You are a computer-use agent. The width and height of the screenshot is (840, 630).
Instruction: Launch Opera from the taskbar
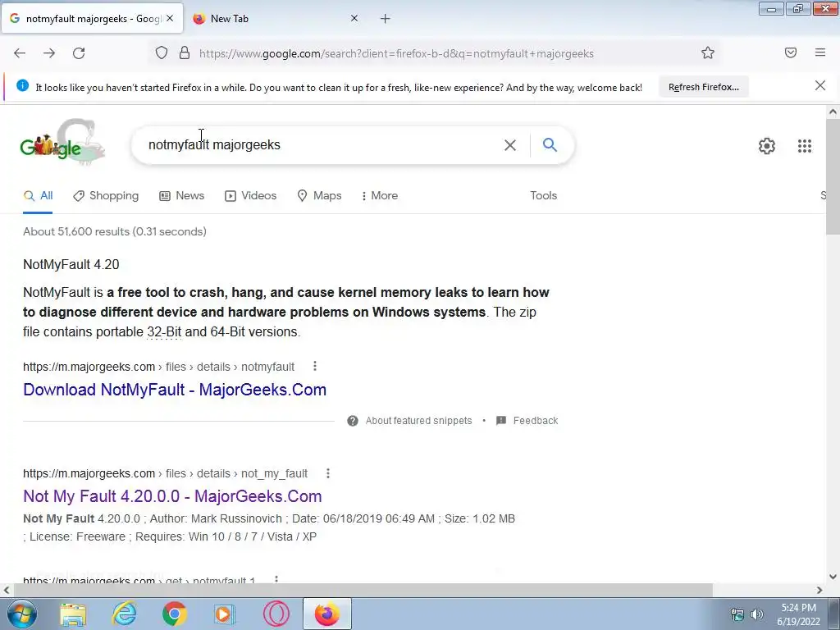click(x=276, y=614)
